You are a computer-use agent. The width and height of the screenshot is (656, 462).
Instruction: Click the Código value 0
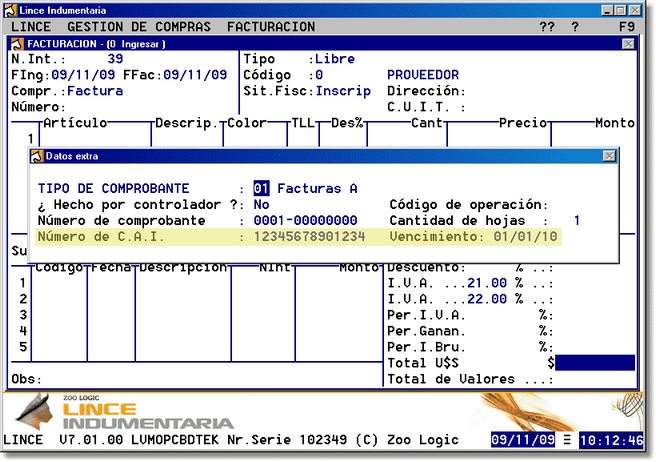(319, 74)
